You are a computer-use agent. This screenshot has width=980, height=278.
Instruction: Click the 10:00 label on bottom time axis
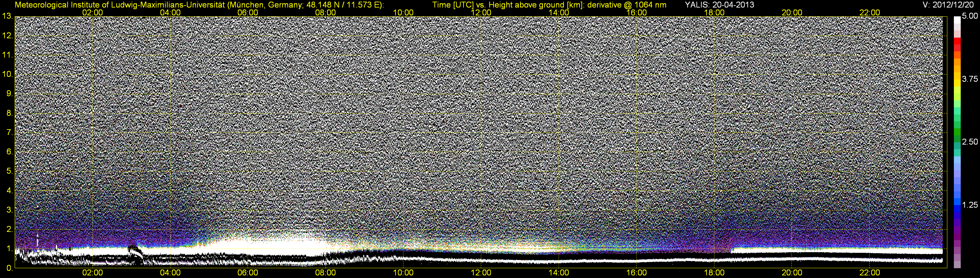pos(403,273)
